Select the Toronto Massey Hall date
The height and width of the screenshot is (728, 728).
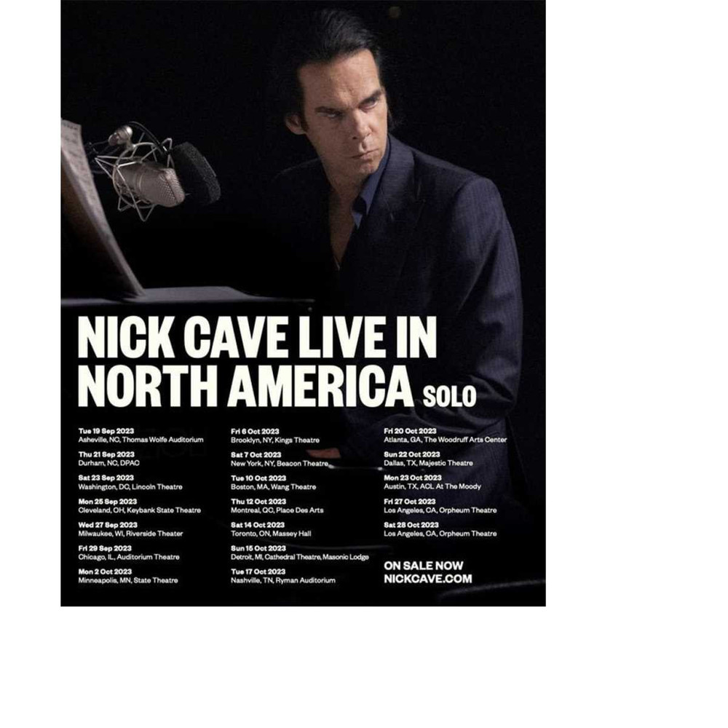[271, 529]
